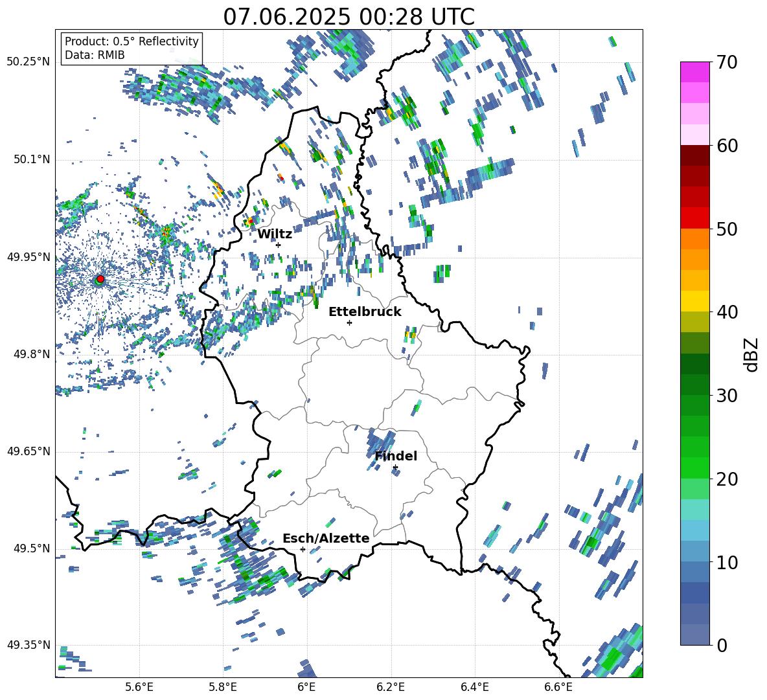The width and height of the screenshot is (767, 700).
Task: Click the orange swatch just below 50
Action: coord(694,239)
